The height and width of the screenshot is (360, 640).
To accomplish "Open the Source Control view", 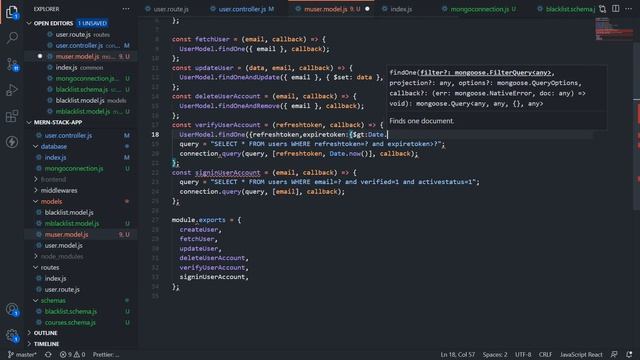I will pos(12,64).
